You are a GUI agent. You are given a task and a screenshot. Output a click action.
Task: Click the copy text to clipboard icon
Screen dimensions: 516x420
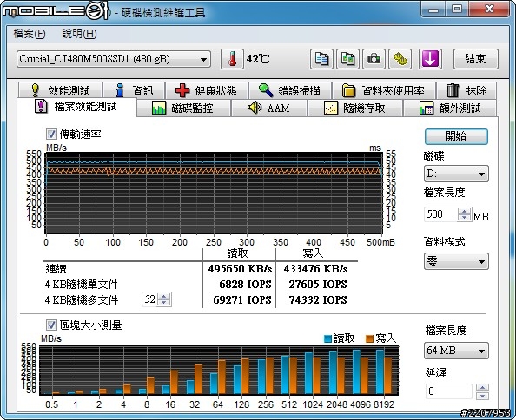coord(321,59)
